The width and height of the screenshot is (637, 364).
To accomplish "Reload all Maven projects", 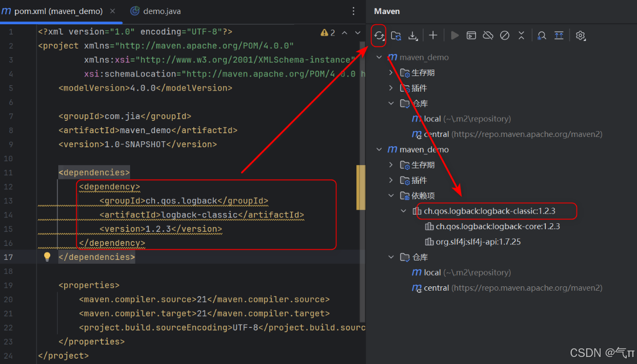I will (379, 36).
